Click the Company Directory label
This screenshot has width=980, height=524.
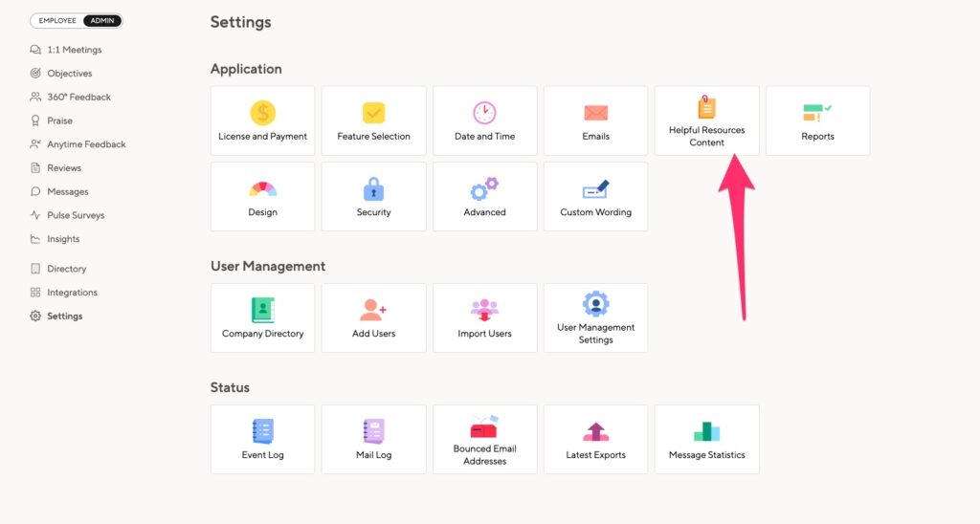point(262,334)
